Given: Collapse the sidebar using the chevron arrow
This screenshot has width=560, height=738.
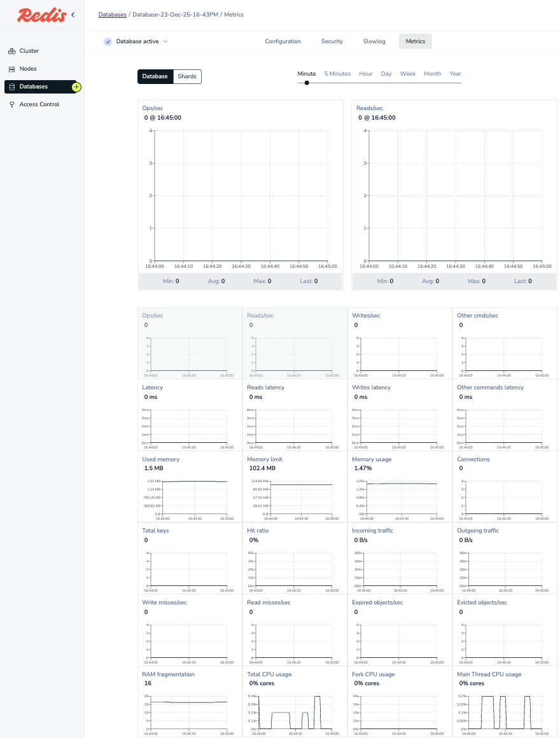Looking at the screenshot, I should (73, 15).
